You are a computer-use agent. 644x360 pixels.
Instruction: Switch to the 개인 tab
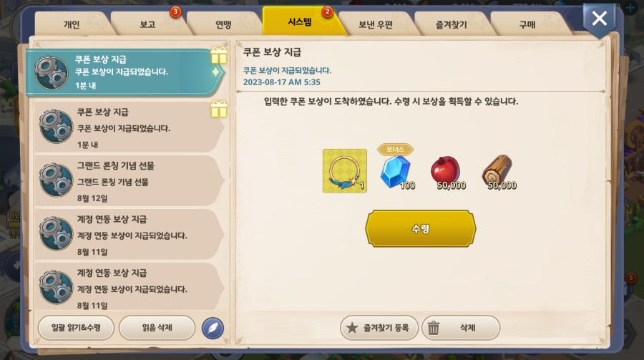coord(72,24)
